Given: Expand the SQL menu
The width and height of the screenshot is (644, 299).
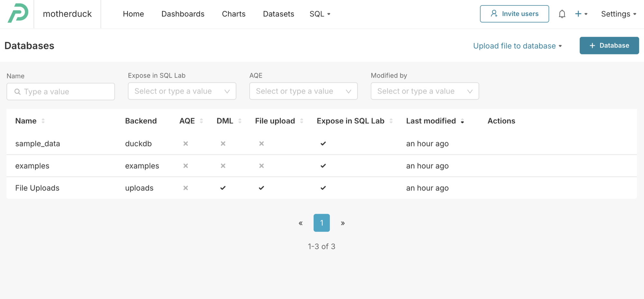Looking at the screenshot, I should [320, 14].
